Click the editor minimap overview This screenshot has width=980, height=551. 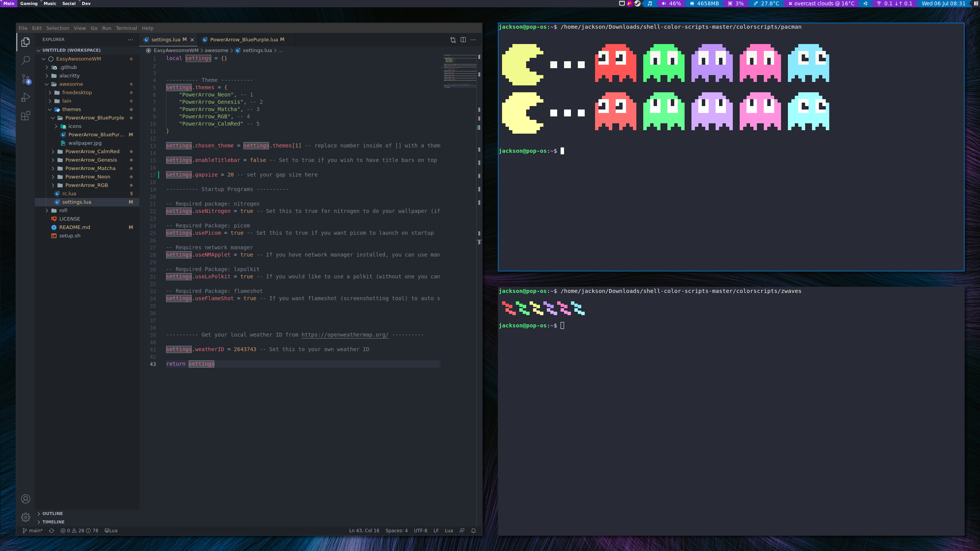[460, 71]
